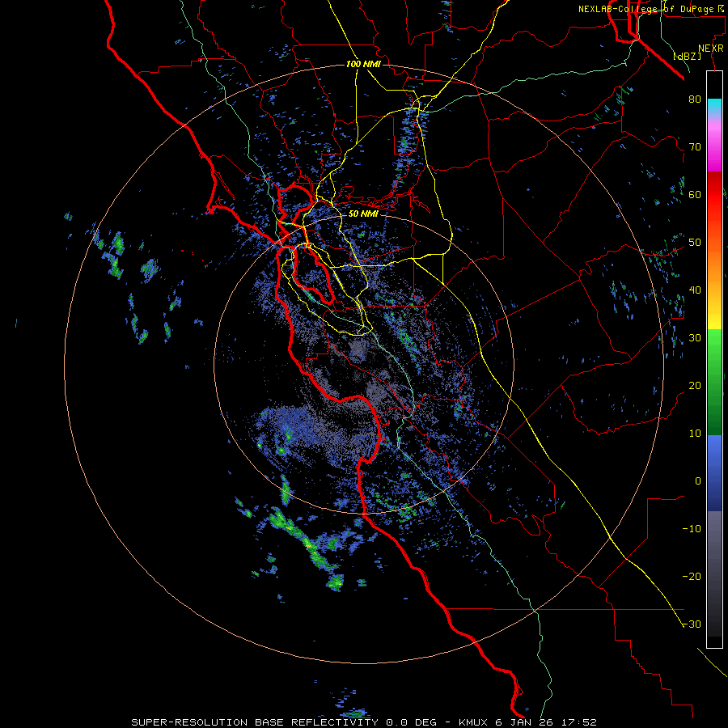Click the "50 NMI" range ring label
The image size is (728, 728).
[x=363, y=214]
